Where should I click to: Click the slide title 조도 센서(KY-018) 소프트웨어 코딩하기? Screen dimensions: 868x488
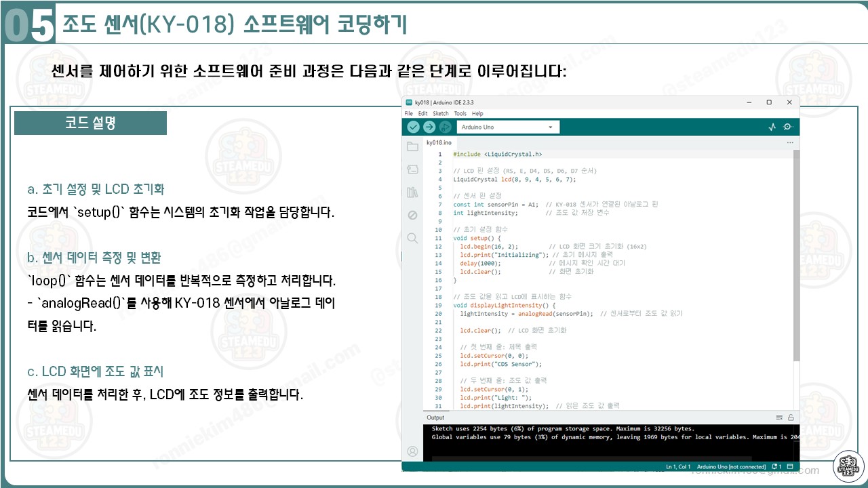click(x=234, y=24)
